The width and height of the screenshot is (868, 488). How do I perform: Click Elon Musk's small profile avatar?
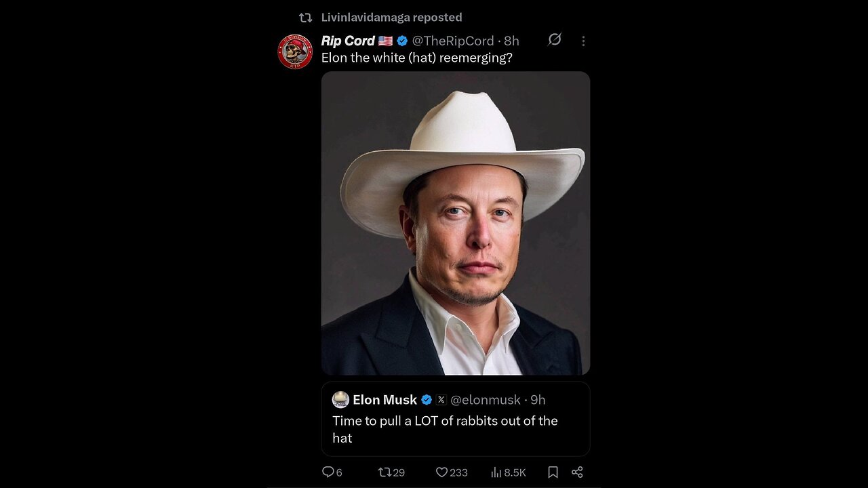coord(340,400)
